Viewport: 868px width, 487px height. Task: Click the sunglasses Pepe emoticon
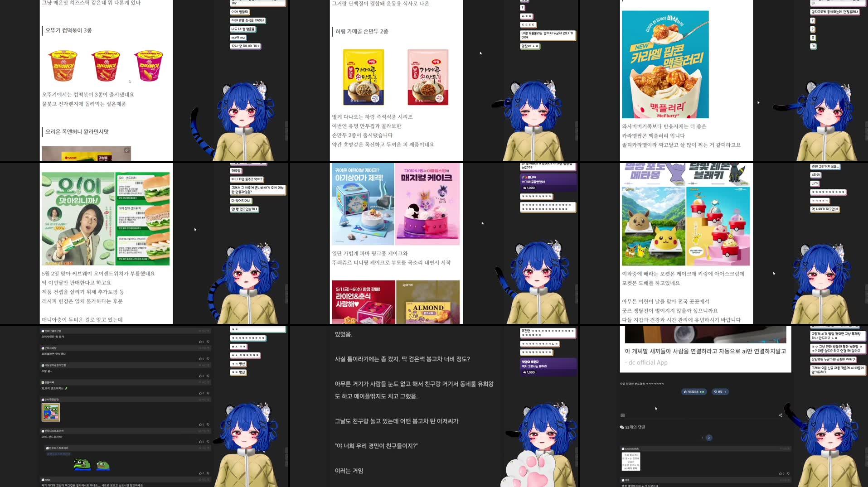click(x=82, y=464)
